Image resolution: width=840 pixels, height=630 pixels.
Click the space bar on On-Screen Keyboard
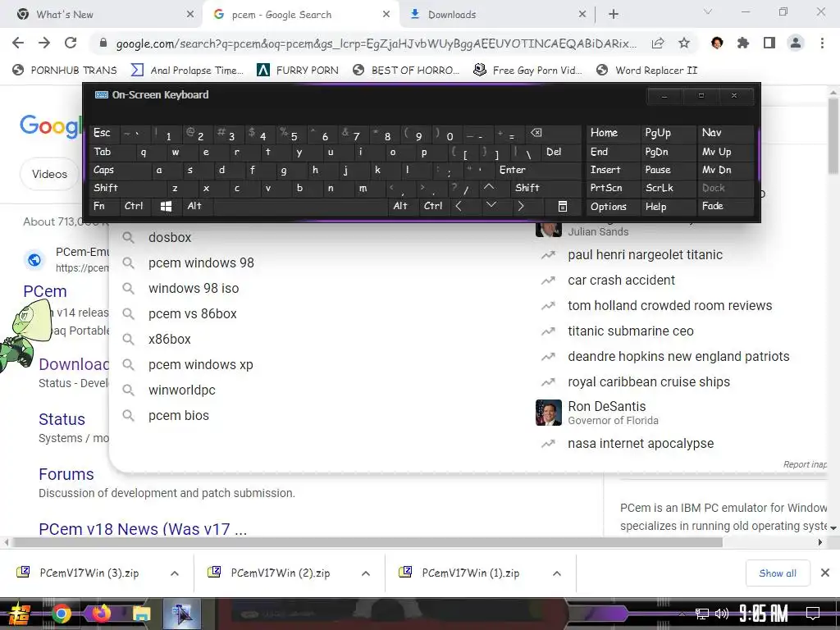coord(299,206)
